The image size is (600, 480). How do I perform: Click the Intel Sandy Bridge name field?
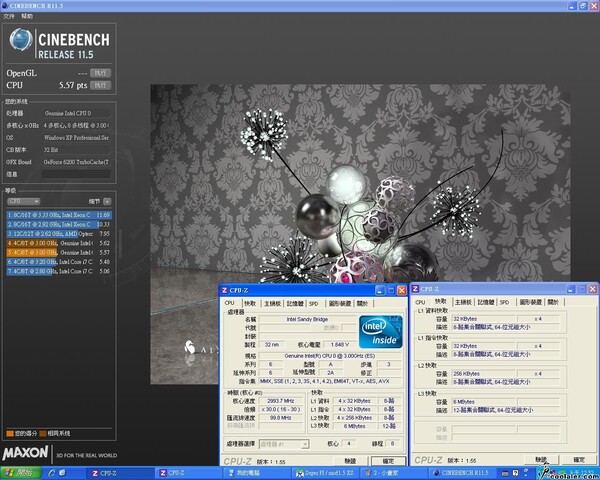pos(307,319)
